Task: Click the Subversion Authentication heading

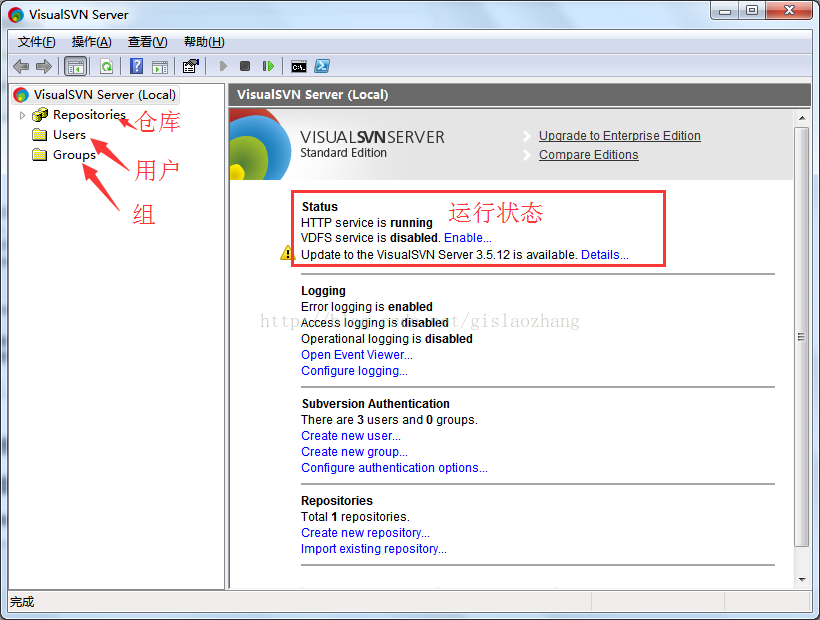Action: pos(375,404)
